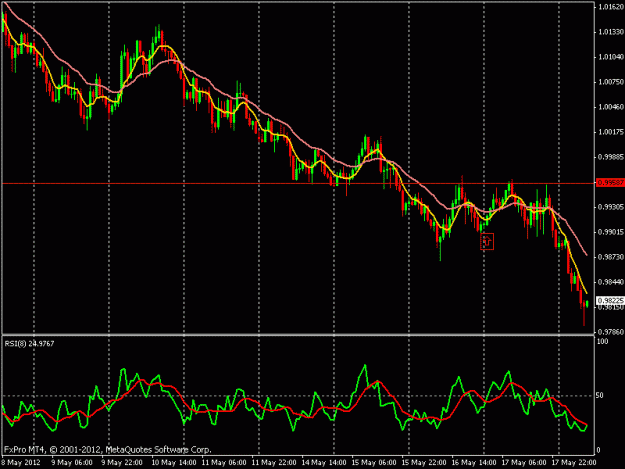This screenshot has width=625, height=469.
Task: Select the 1.01620 price scale value
Action: pyautogui.click(x=611, y=7)
